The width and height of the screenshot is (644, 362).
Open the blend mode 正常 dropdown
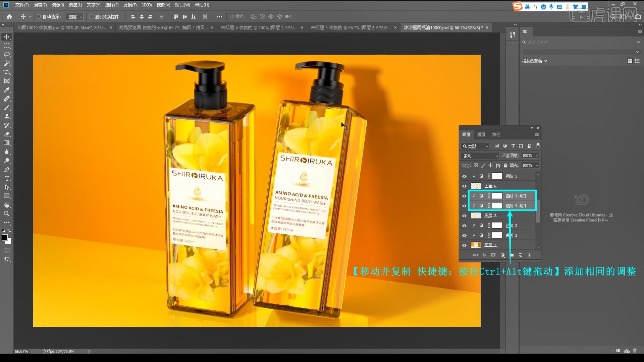[x=480, y=156]
